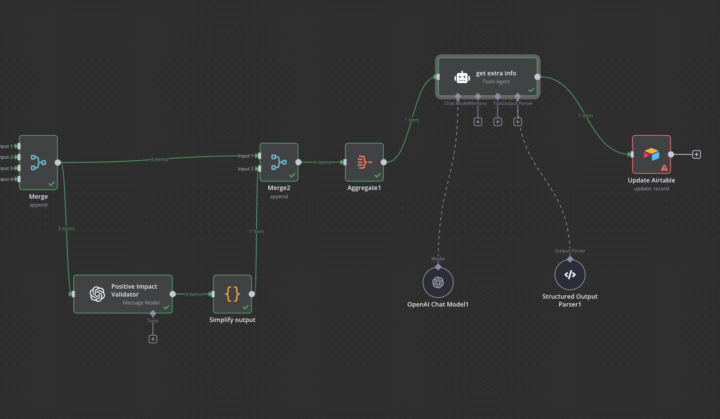Click '3 items' label below the Merge node
The height and width of the screenshot is (419, 720).
pyautogui.click(x=66, y=228)
